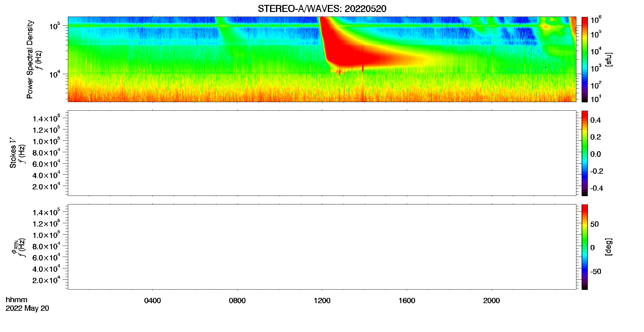The width and height of the screenshot is (644, 332).
Task: Click the -0.4 value on Stokes color bar
Action: pos(597,188)
